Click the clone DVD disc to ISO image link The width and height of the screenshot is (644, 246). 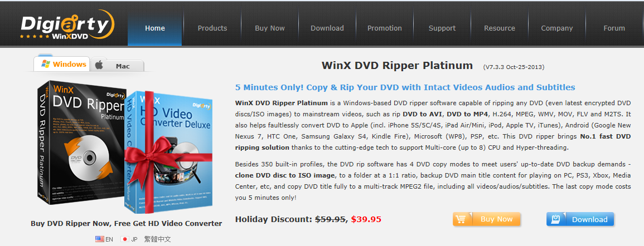click(x=285, y=175)
